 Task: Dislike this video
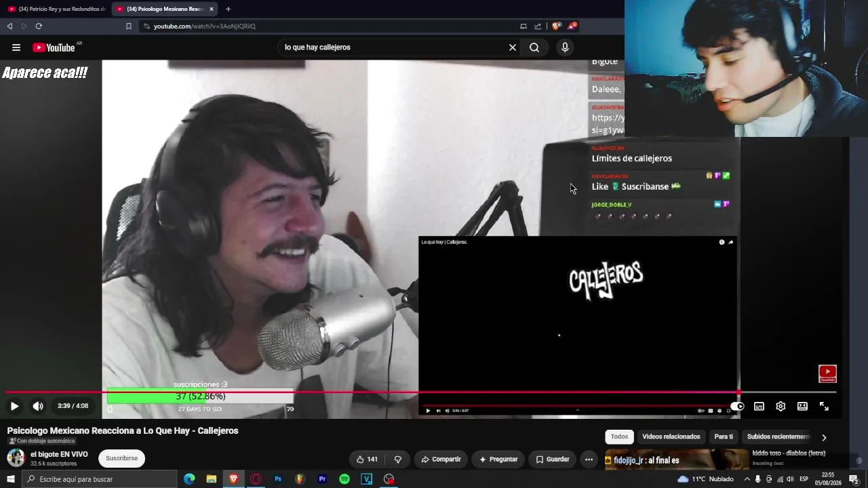point(398,459)
